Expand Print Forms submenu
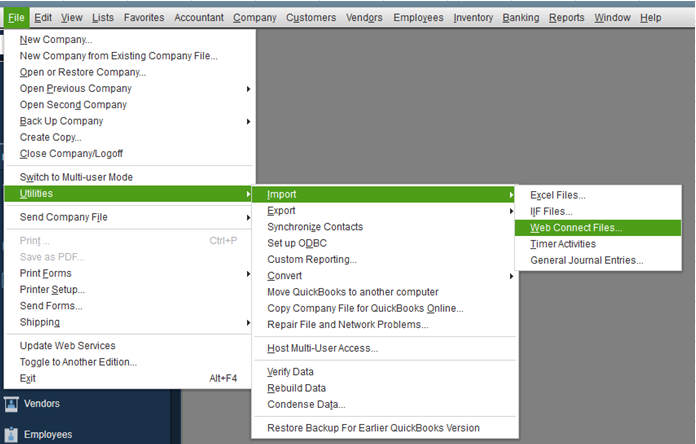 [x=130, y=274]
